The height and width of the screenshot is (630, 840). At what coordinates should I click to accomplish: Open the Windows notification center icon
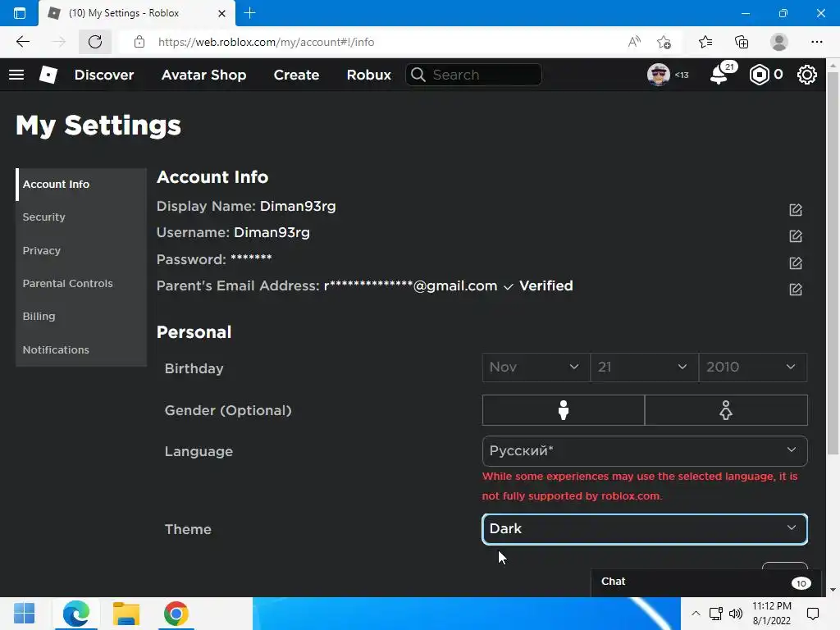pyautogui.click(x=813, y=614)
